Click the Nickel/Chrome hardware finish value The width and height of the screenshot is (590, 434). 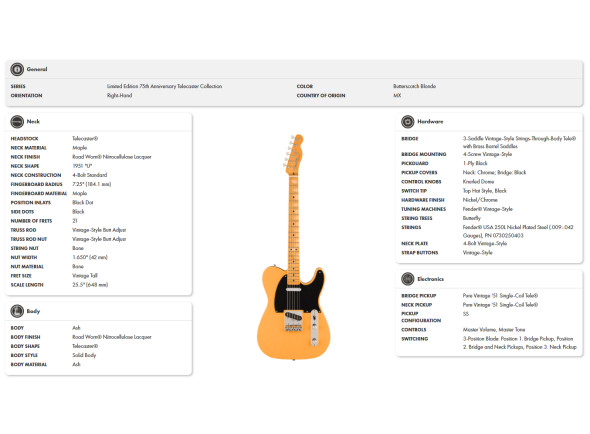point(480,200)
